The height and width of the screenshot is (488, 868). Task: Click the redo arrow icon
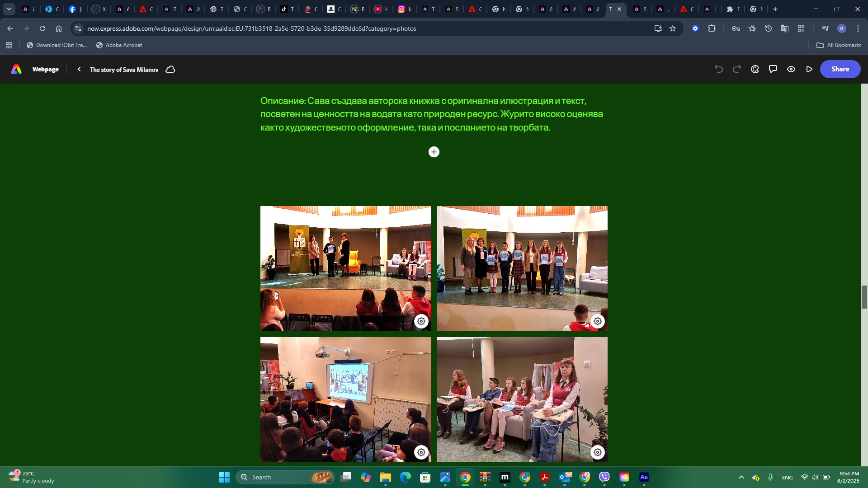point(737,69)
